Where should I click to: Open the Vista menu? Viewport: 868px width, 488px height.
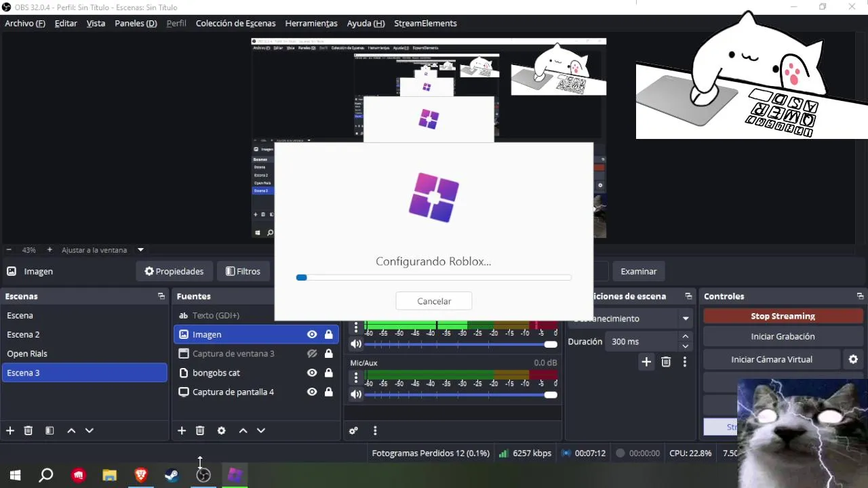[96, 23]
